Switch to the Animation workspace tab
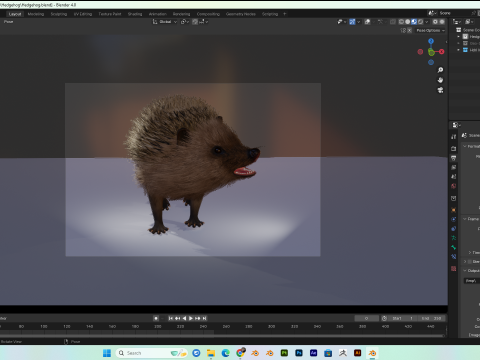This screenshot has height=360, width=480. (158, 14)
